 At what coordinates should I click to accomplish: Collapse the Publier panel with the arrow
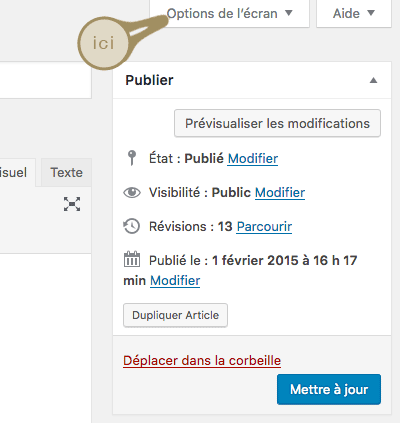coord(373,80)
